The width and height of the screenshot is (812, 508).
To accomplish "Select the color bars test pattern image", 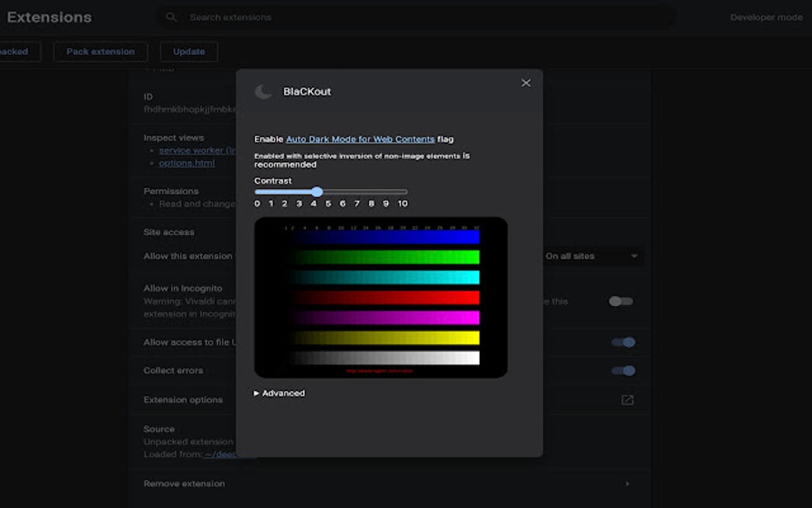I will tap(381, 296).
